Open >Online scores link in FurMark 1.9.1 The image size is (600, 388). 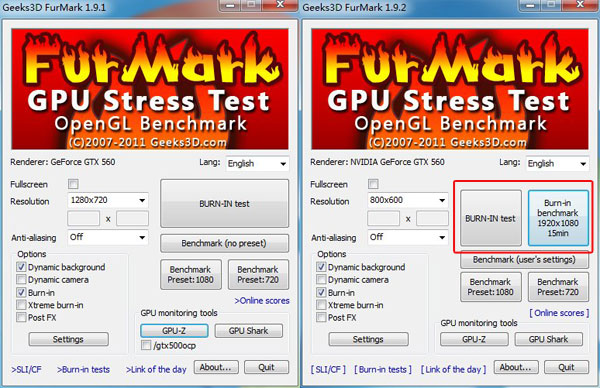[x=262, y=301]
